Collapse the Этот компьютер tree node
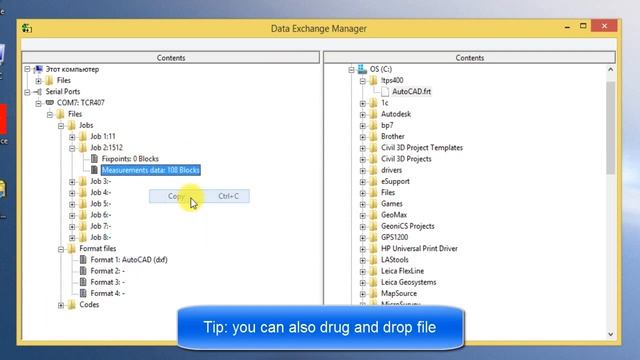 pyautogui.click(x=27, y=69)
